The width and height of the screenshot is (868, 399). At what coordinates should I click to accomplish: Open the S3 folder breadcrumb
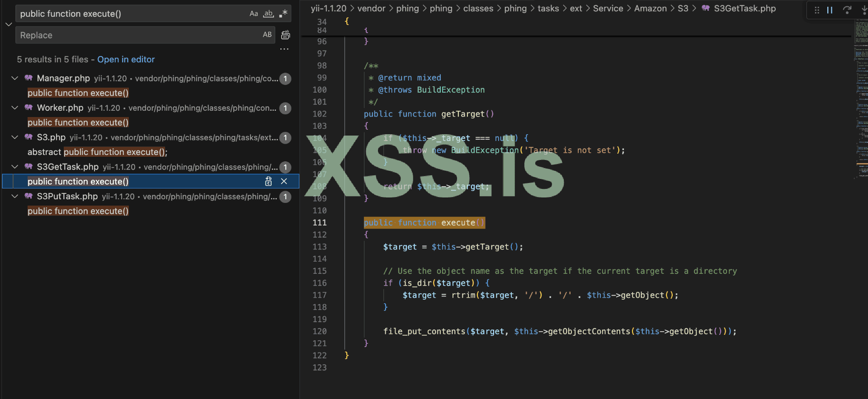(683, 8)
